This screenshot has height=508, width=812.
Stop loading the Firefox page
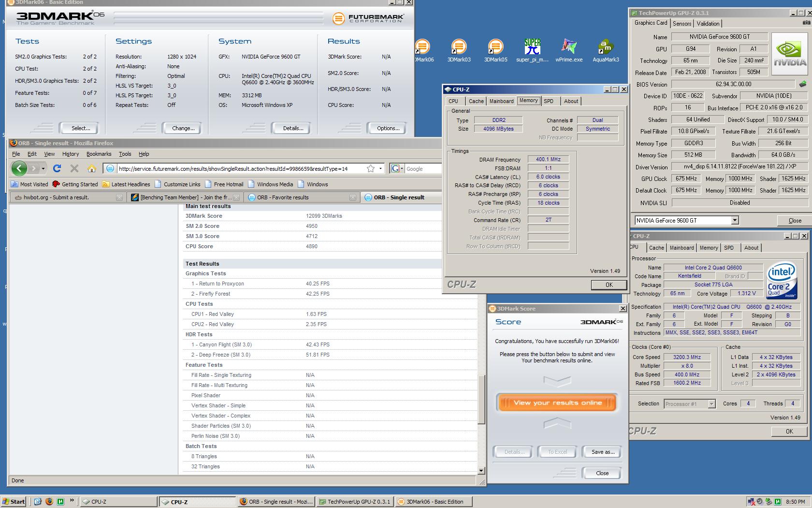(x=74, y=168)
